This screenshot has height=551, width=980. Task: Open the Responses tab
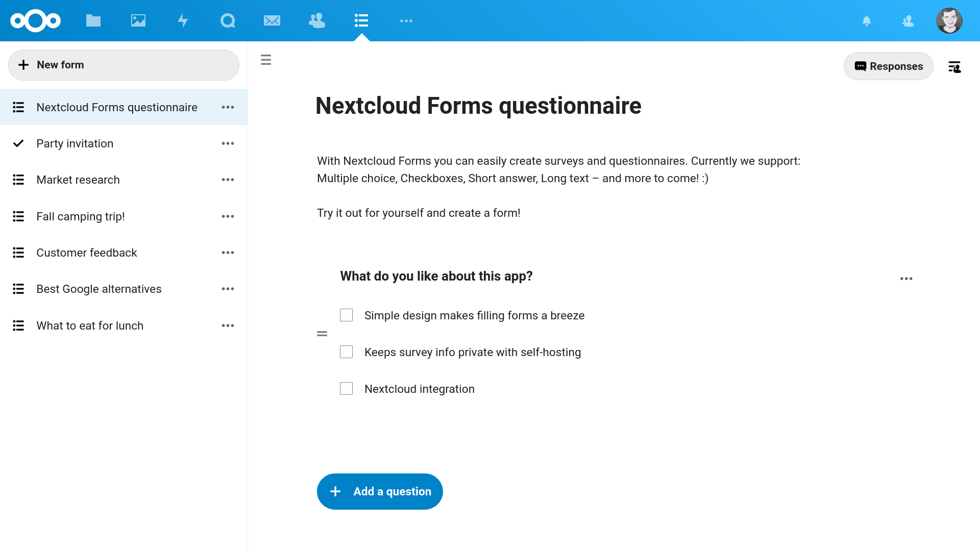point(889,66)
